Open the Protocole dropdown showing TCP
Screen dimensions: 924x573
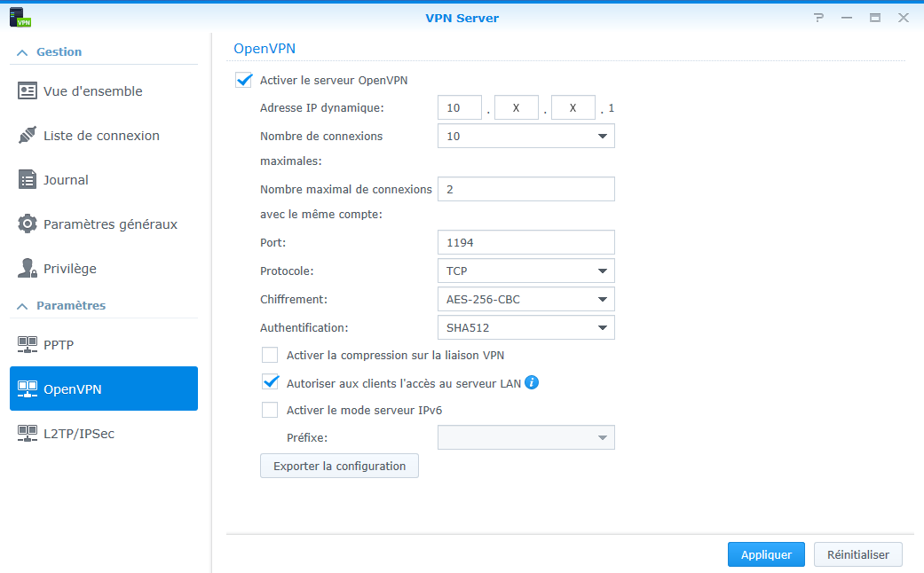point(526,271)
